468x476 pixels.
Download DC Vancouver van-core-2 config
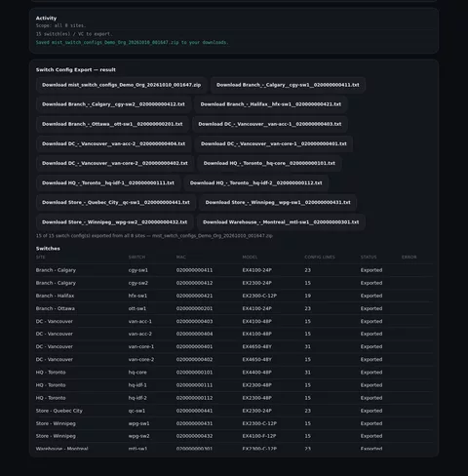click(x=115, y=163)
